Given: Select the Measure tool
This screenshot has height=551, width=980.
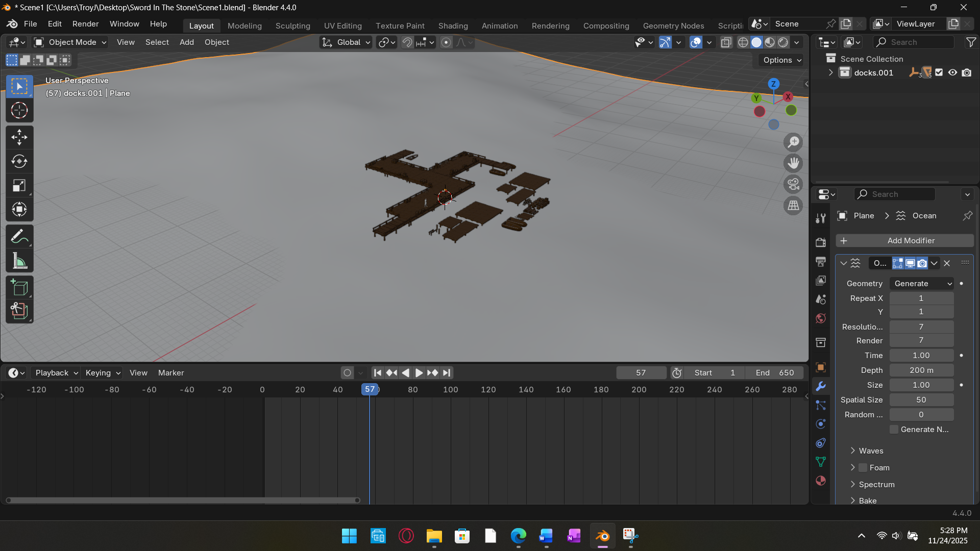Looking at the screenshot, I should 19,261.
